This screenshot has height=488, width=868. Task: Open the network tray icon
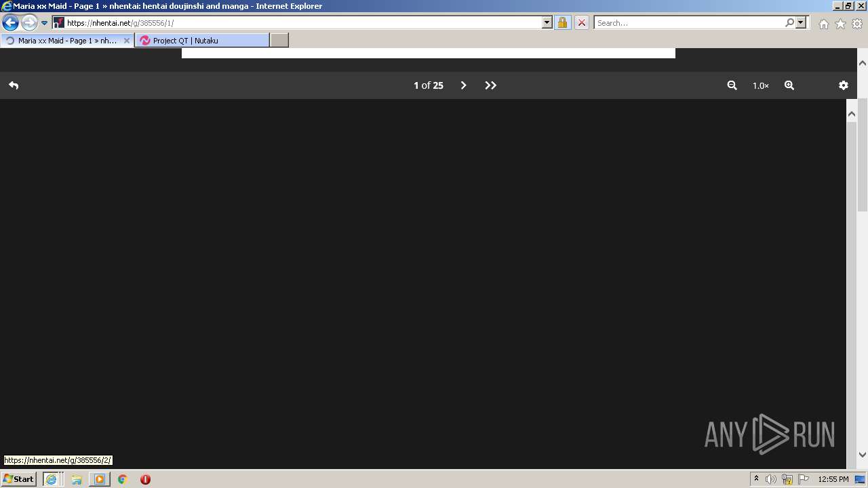tap(787, 479)
